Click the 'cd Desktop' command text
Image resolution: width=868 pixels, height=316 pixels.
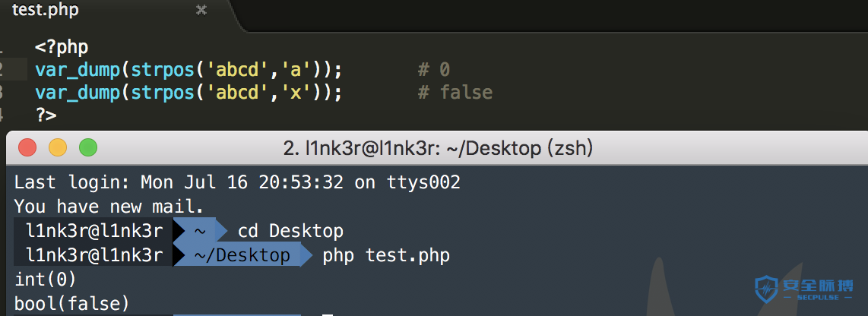coord(290,231)
